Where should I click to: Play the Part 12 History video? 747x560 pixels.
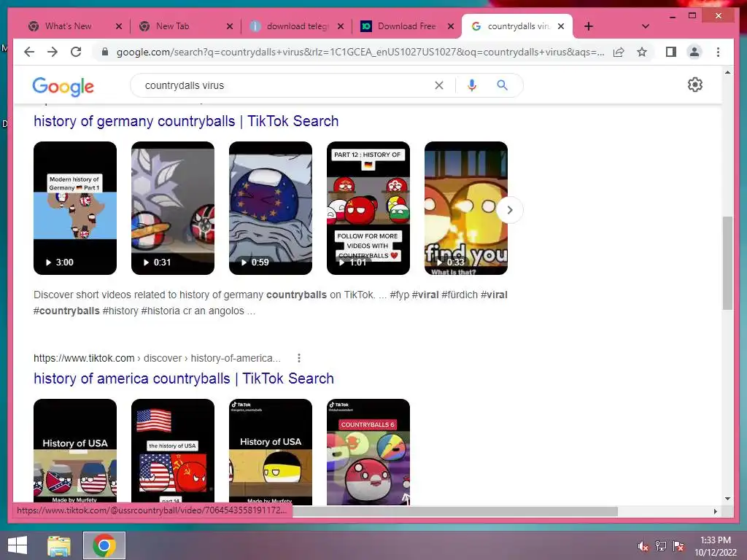(x=368, y=208)
